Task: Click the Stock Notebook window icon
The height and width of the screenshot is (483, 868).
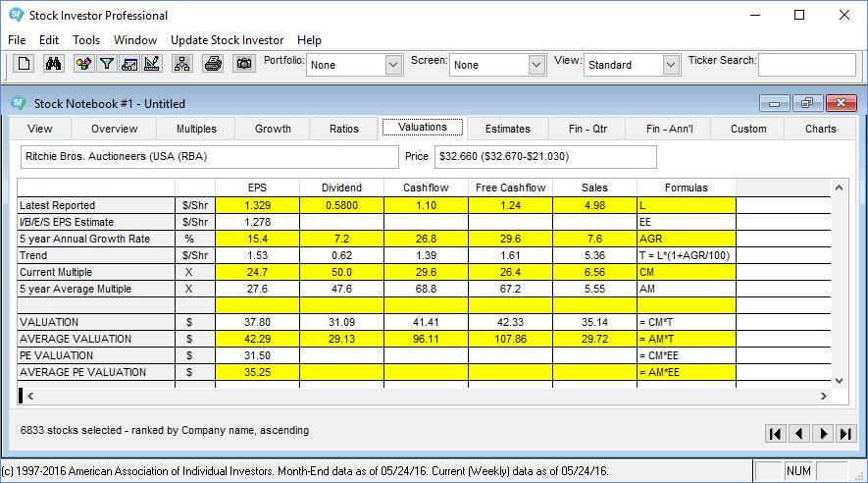Action: [20, 103]
